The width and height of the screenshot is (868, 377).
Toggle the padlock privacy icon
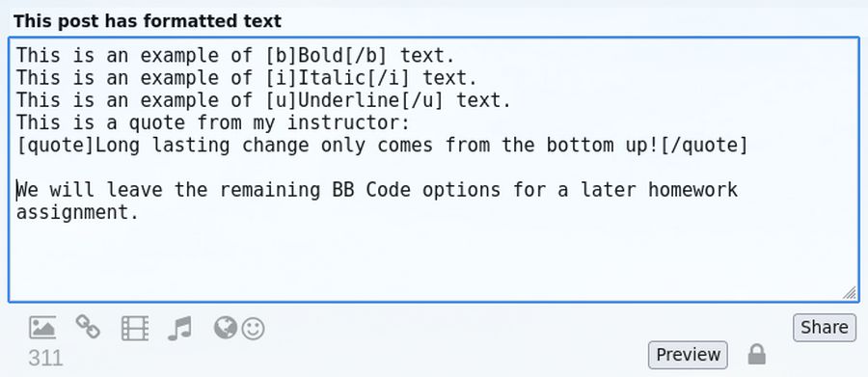point(757,354)
